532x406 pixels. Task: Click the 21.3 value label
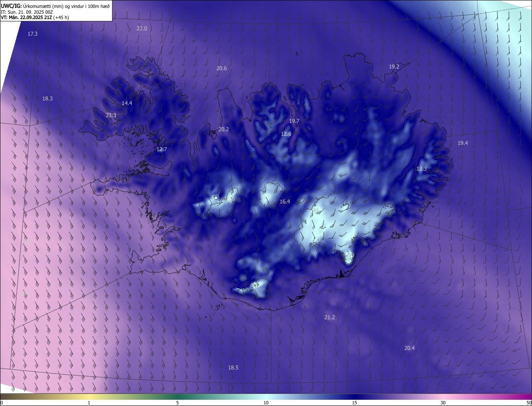(111, 115)
